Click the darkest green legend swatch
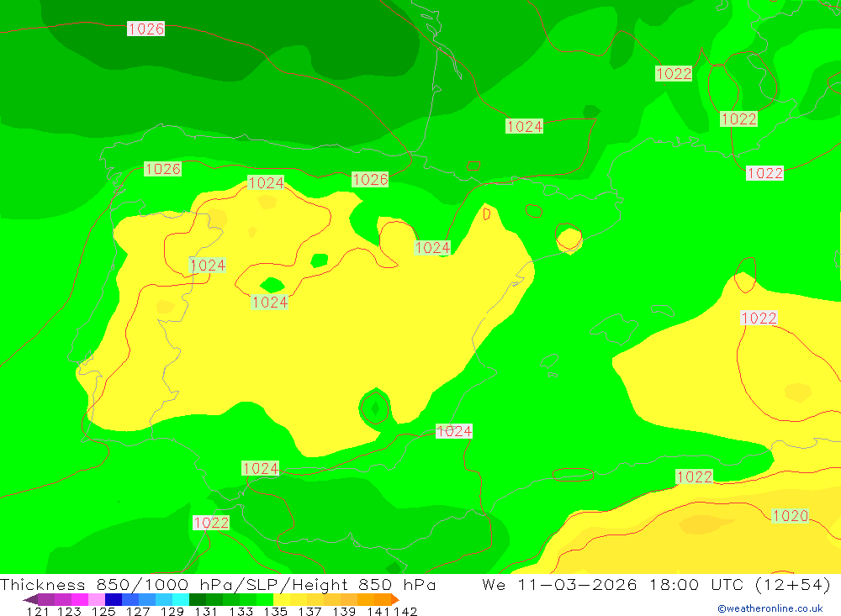 (198, 599)
